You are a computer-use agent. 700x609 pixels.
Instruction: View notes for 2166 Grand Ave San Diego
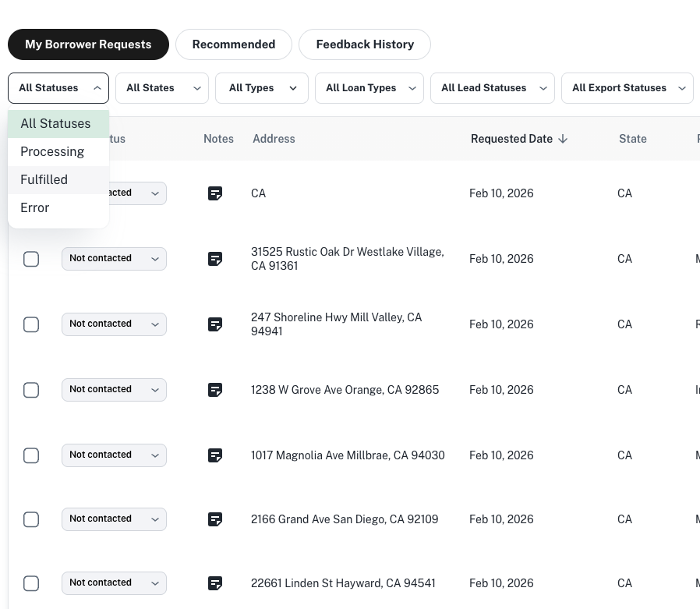coord(216,519)
